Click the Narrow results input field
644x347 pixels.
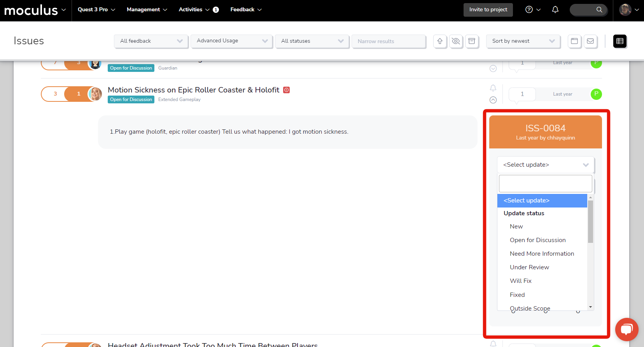pyautogui.click(x=389, y=41)
